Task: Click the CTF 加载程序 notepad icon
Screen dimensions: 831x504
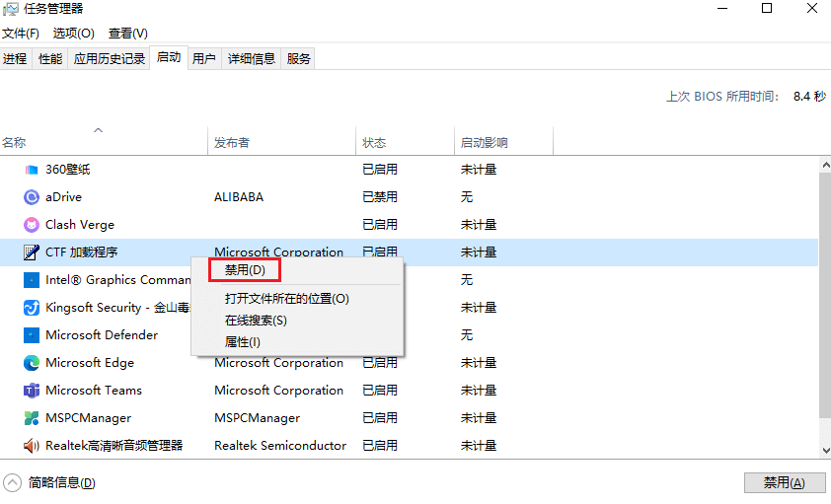Action: point(32,252)
